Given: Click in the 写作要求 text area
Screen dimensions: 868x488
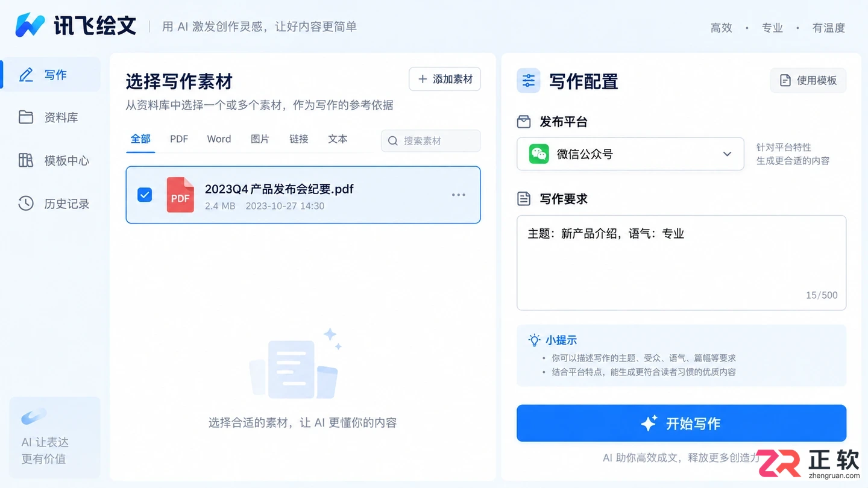Looking at the screenshot, I should [681, 263].
